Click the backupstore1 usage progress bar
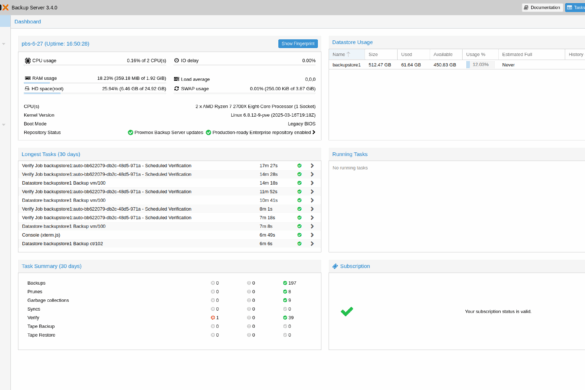The image size is (585, 390). tap(480, 65)
